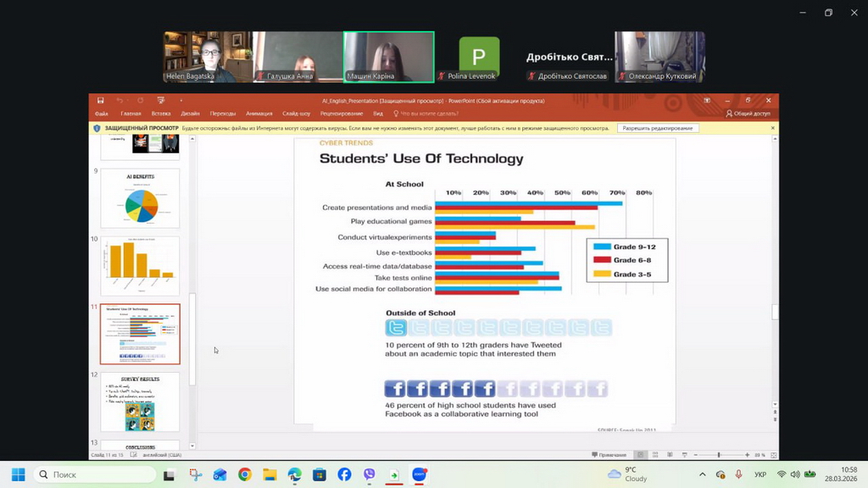The height and width of the screenshot is (488, 868).
Task: Toggle the notes (Примечания) pane
Action: [610, 455]
